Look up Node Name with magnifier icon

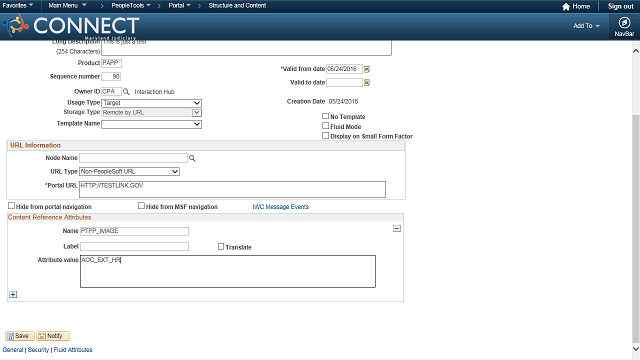192,158
